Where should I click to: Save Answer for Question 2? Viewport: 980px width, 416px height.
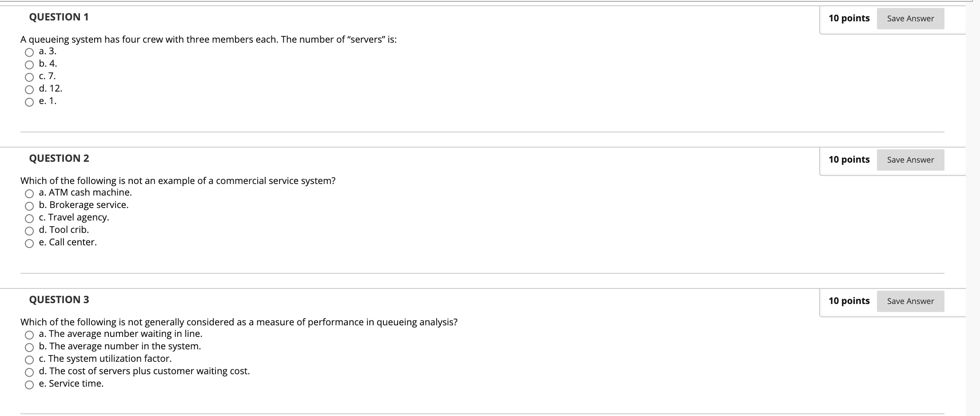(910, 160)
